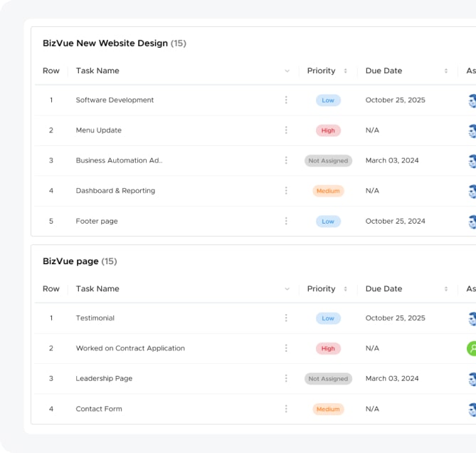Sort by Priority in BizVue New Website Design
The width and height of the screenshot is (476, 453).
click(346, 71)
